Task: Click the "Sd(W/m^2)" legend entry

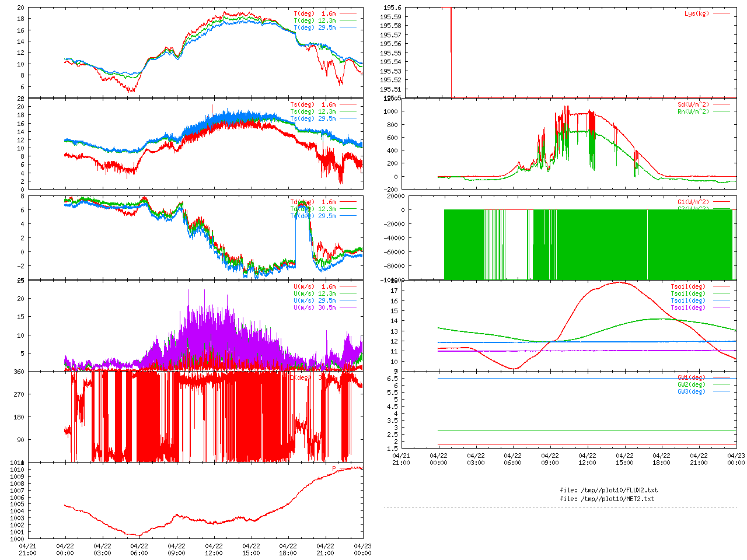Action: (693, 105)
